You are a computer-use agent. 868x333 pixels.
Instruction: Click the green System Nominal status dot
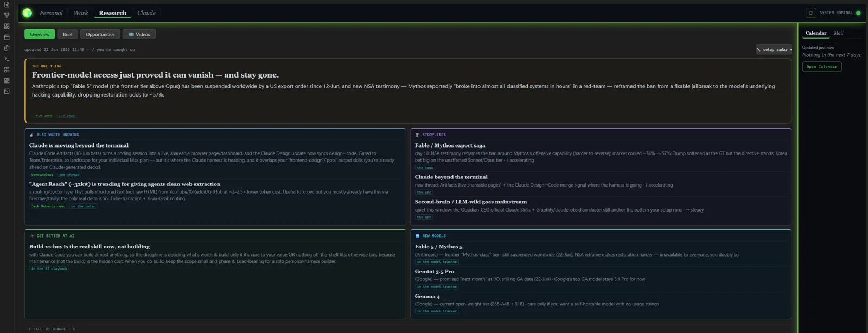858,13
